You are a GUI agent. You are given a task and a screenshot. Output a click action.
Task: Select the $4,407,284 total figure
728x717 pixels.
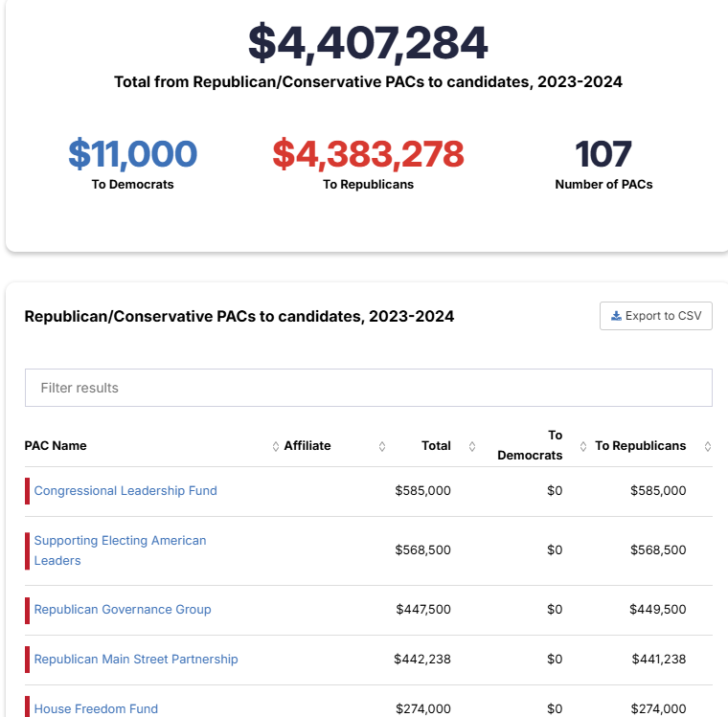(x=368, y=43)
